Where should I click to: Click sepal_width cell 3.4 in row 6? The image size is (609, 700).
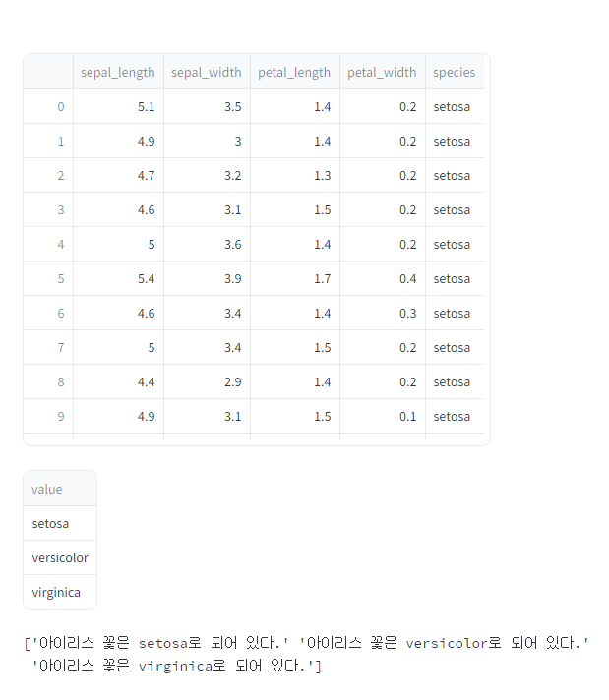click(207, 313)
